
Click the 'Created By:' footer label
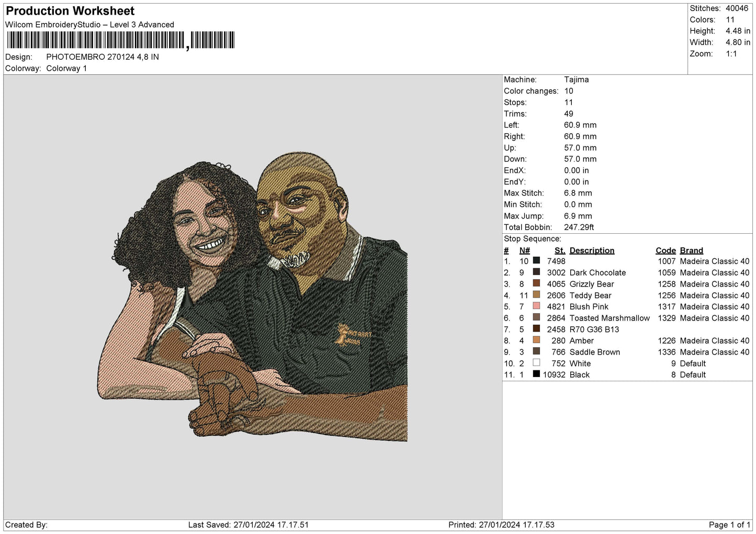[26, 525]
